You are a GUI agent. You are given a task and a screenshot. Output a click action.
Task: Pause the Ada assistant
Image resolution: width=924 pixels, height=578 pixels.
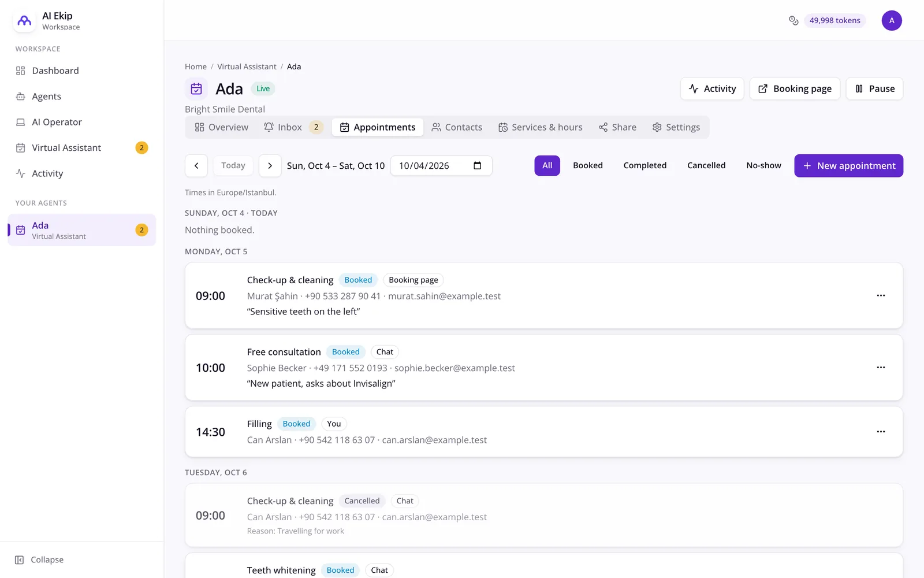[x=874, y=88]
